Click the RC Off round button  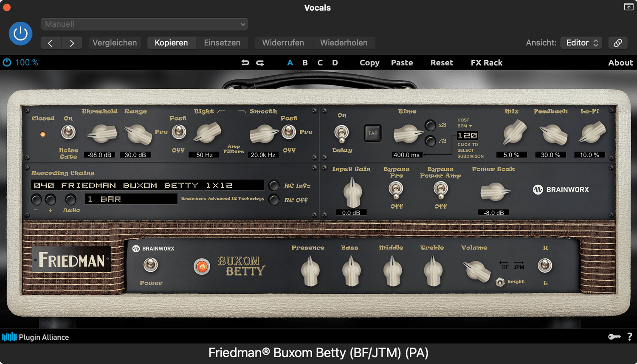274,200
